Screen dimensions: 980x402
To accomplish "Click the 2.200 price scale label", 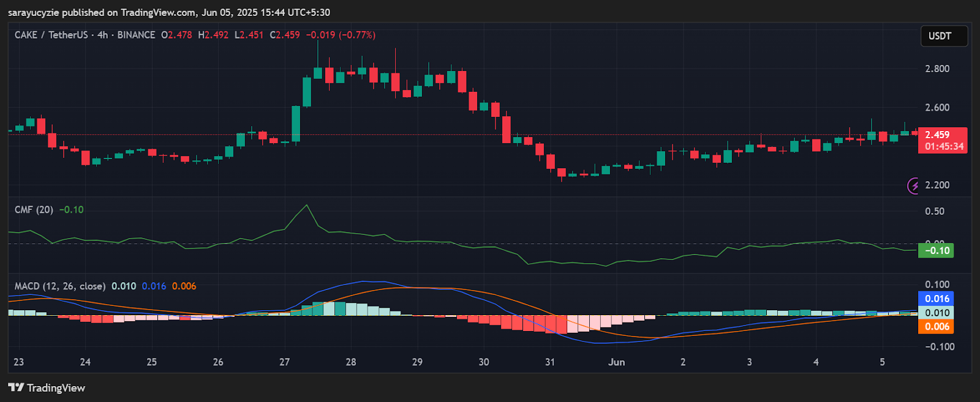I will (937, 185).
